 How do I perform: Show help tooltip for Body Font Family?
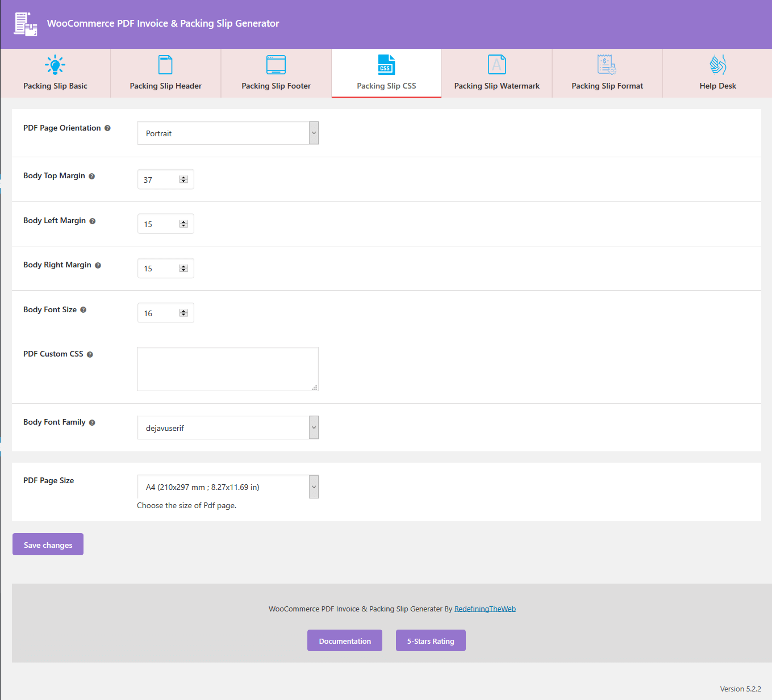click(92, 422)
